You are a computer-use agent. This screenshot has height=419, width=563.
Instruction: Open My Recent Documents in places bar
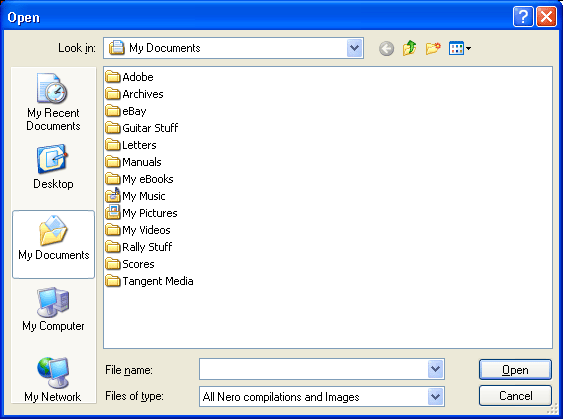pos(53,102)
